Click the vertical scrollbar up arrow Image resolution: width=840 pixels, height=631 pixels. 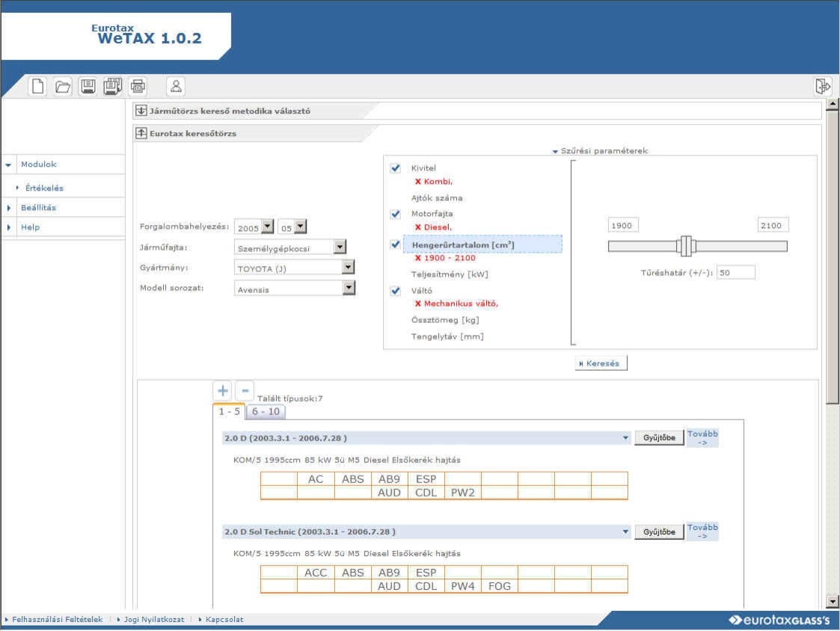pos(832,104)
